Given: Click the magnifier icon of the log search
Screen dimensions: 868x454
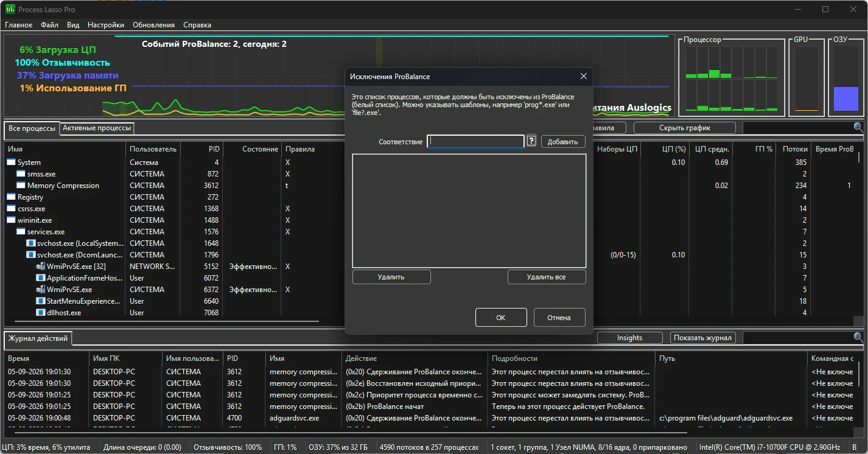Looking at the screenshot, I should click(x=858, y=337).
